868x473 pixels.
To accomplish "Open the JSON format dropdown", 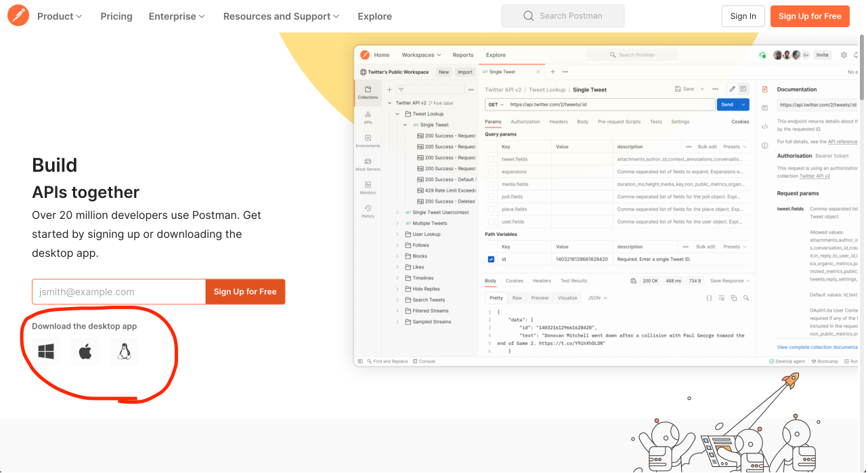I will [x=598, y=297].
